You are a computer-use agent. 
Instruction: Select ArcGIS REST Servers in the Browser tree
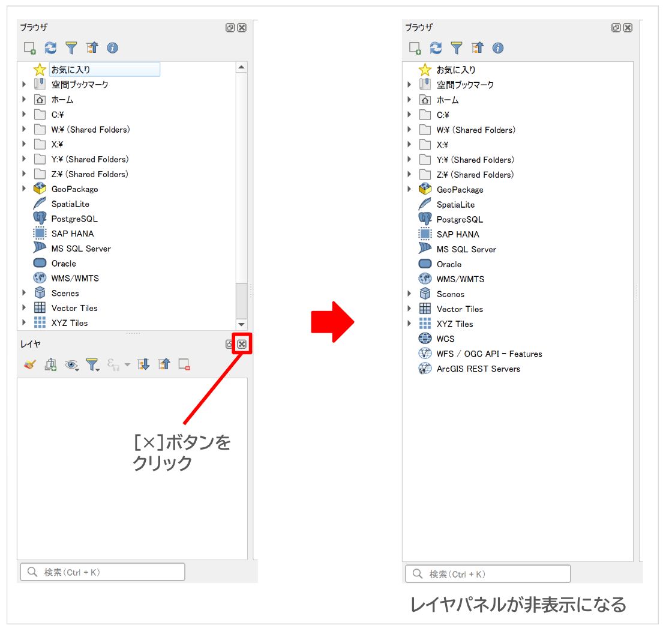click(x=478, y=369)
